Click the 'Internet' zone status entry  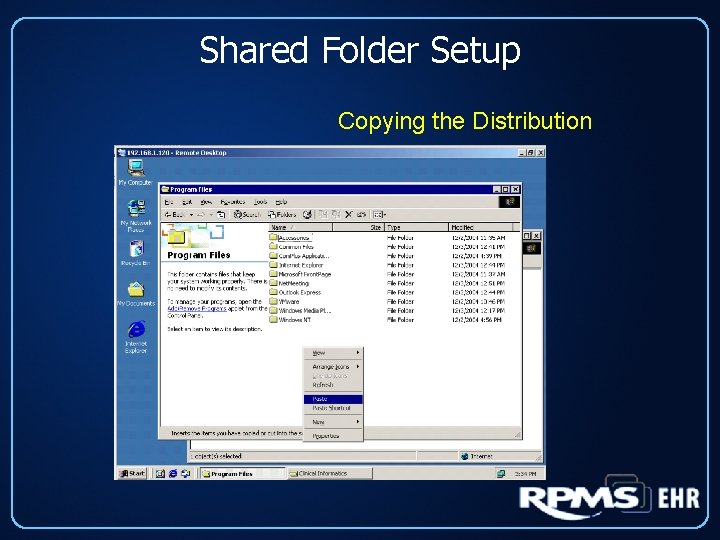[477, 456]
